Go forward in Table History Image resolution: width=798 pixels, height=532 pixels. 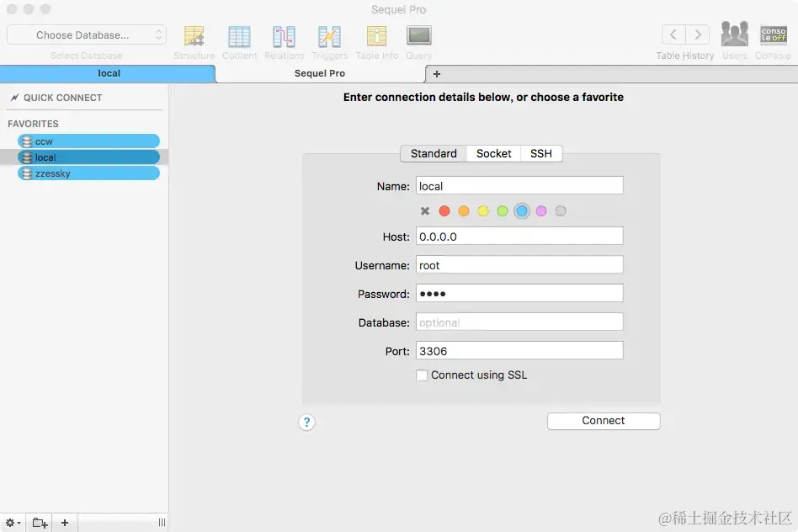[x=698, y=35]
